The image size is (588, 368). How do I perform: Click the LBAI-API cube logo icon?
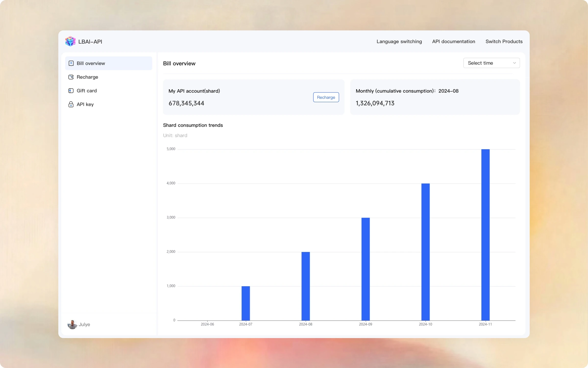point(70,41)
